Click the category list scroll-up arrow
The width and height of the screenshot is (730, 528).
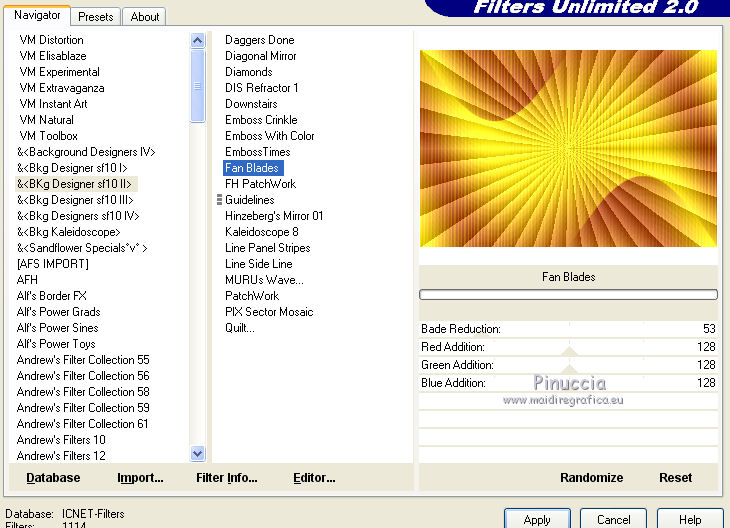pyautogui.click(x=197, y=41)
